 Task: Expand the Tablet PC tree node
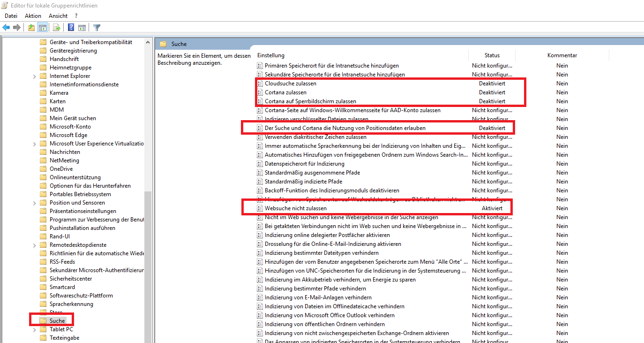pyautogui.click(x=35, y=329)
